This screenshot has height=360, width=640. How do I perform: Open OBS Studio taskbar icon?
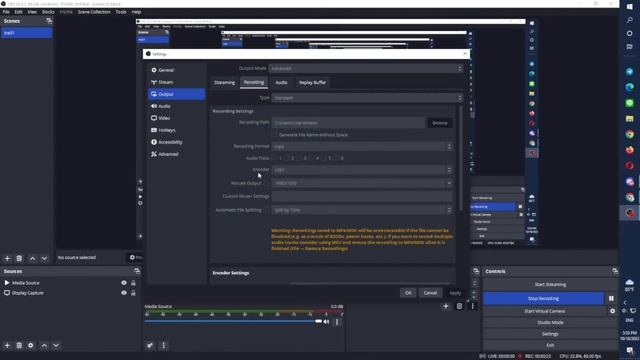(630, 213)
